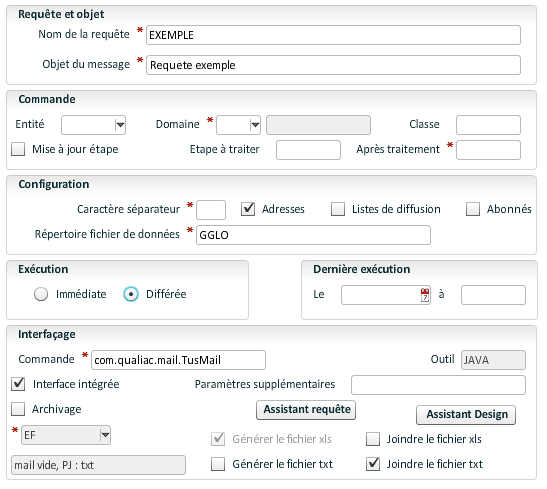Image resolution: width=547 pixels, height=489 pixels.
Task: Click the Assistant requête button
Action: [x=306, y=410]
